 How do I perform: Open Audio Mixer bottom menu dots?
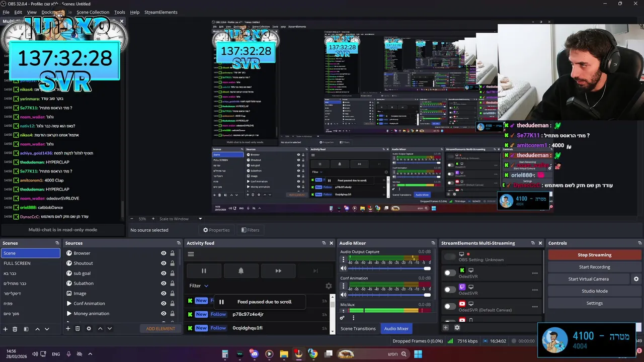coord(353,318)
